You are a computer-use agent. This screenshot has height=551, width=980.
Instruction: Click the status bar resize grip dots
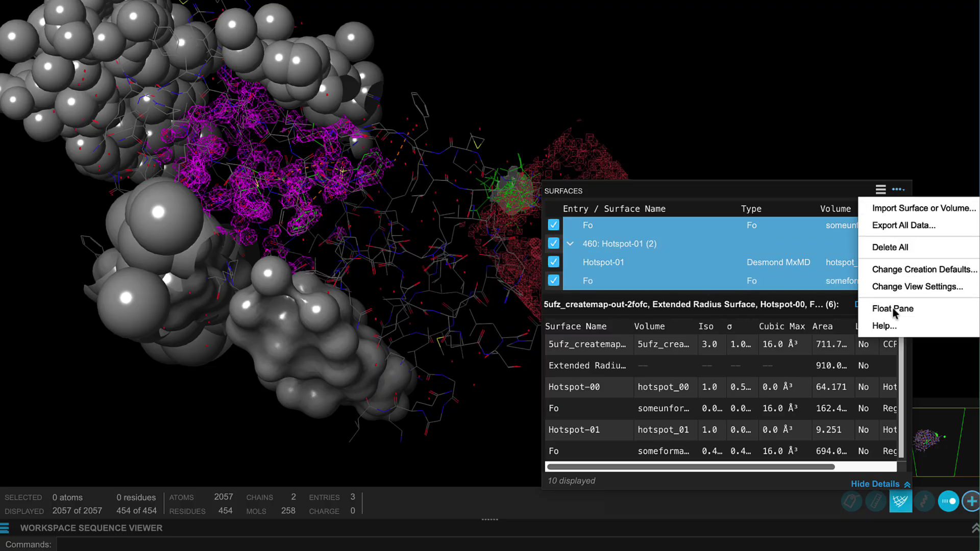[489, 519]
